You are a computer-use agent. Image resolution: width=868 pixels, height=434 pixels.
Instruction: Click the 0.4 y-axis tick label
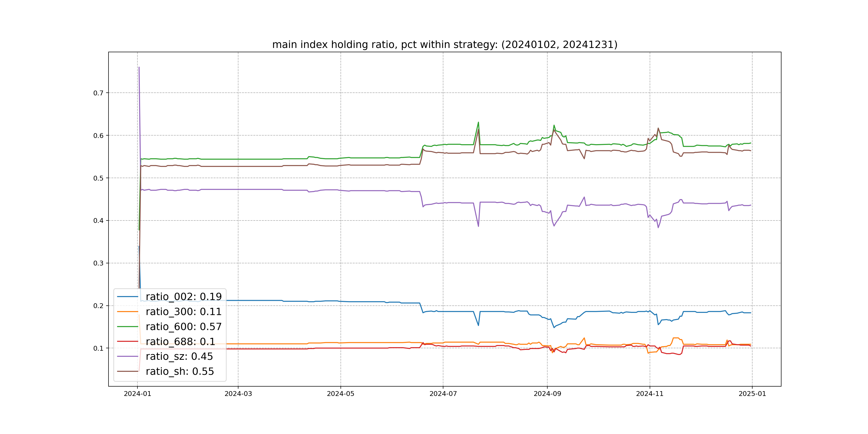pyautogui.click(x=98, y=221)
